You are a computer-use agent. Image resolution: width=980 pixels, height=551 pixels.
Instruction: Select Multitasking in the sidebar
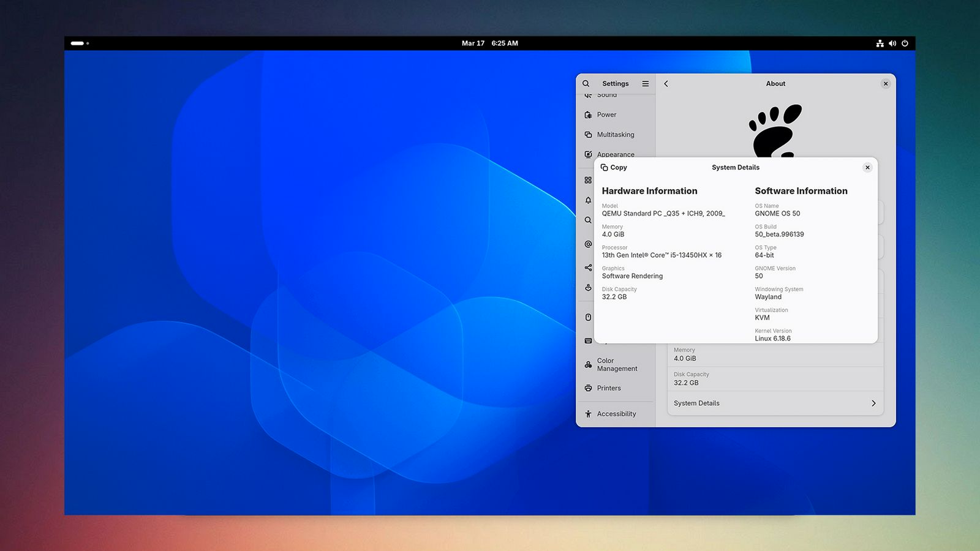615,135
